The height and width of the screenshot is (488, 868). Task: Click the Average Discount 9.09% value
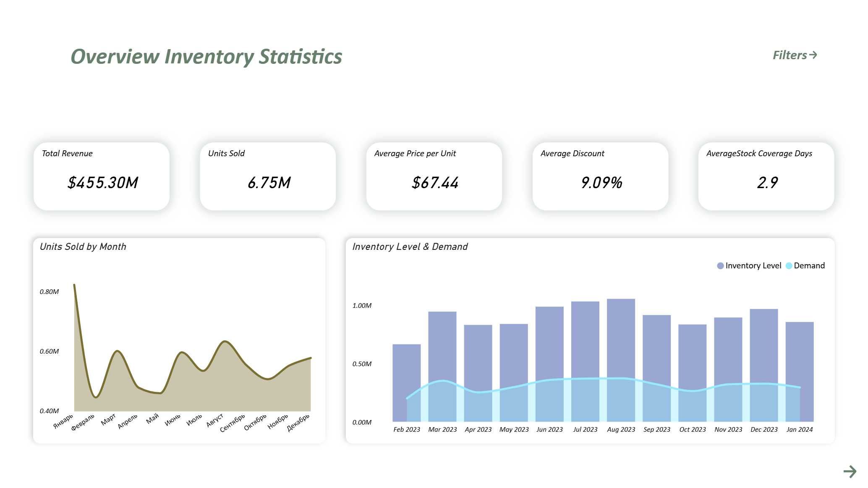coord(601,183)
